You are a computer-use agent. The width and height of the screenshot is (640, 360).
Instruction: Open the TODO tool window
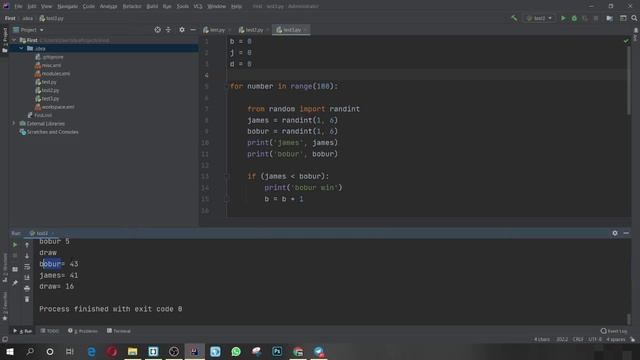50,331
